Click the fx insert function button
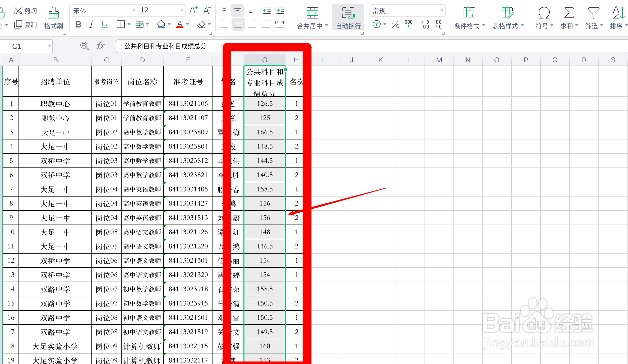Image resolution: width=628 pixels, height=364 pixels. point(100,46)
